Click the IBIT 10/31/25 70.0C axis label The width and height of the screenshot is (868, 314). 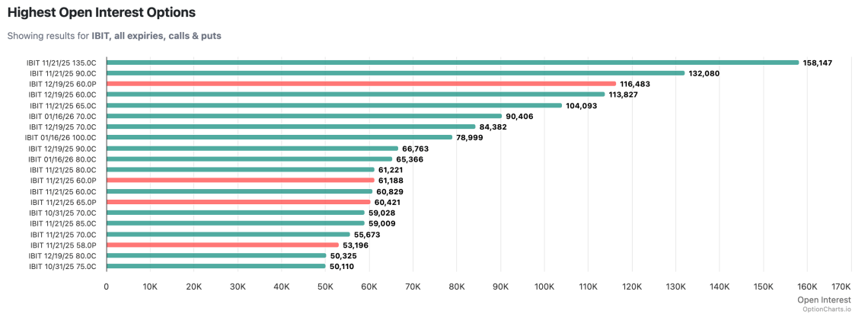pyautogui.click(x=62, y=213)
